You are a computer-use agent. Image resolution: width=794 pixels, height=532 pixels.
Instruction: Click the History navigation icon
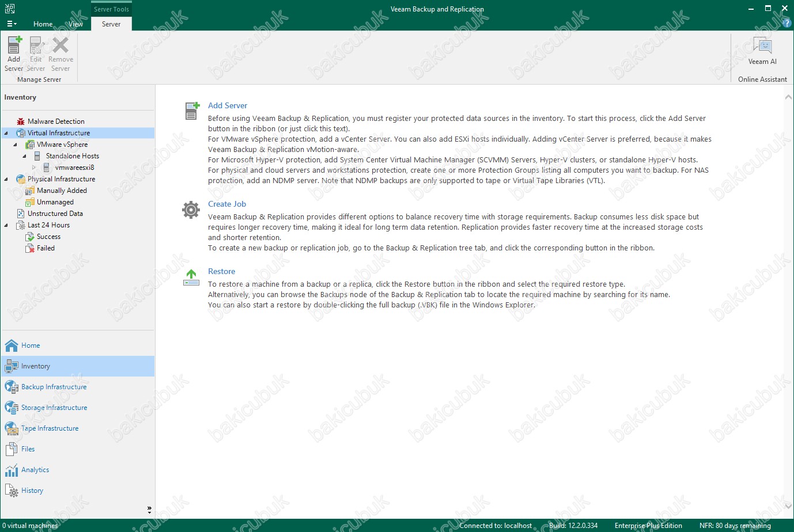(x=12, y=491)
